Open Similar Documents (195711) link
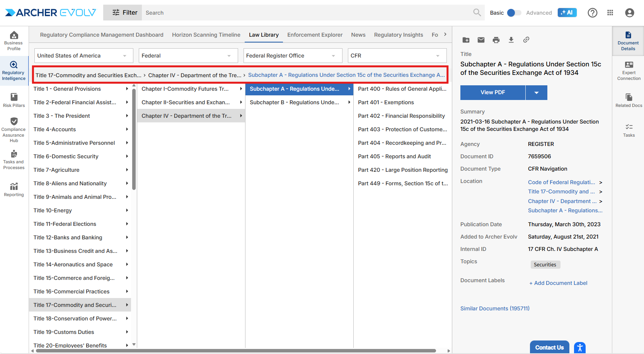This screenshot has width=644, height=354. tap(495, 308)
